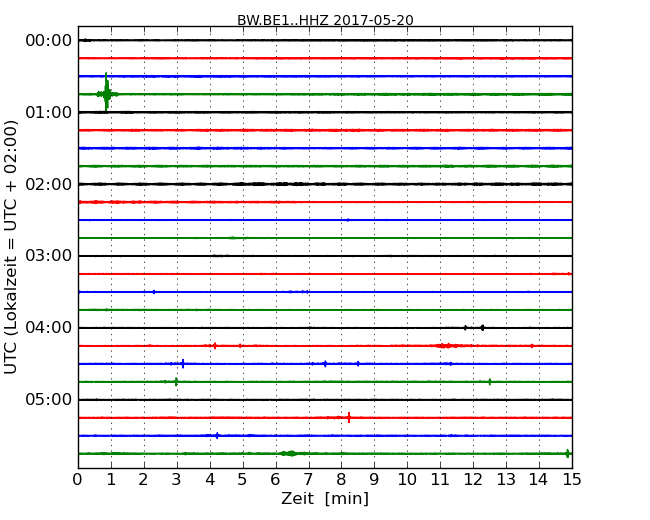650x520 pixels.
Task: Click the 01:00 time label
Action: 49,112
